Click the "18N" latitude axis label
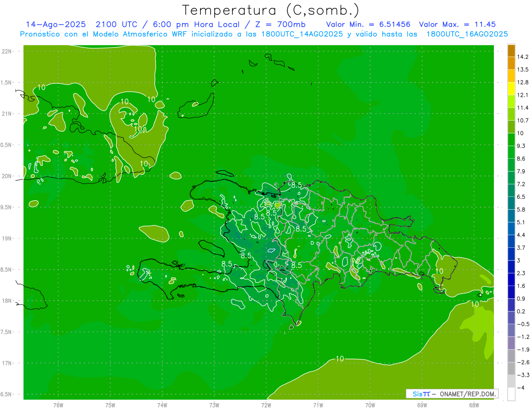Viewport: 532px width, 411px height. [6, 301]
